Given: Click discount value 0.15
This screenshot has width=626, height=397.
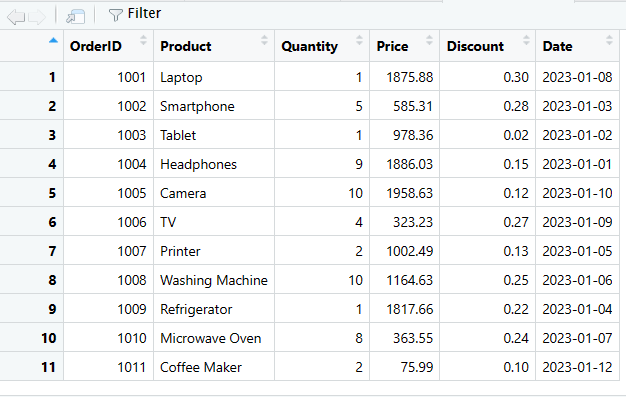Looking at the screenshot, I should [x=516, y=164].
